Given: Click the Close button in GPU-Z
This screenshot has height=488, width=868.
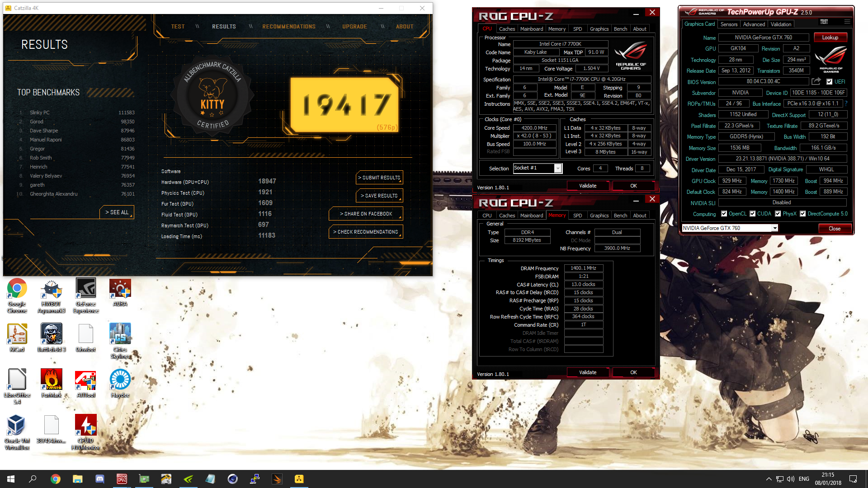Looking at the screenshot, I should tap(835, 229).
